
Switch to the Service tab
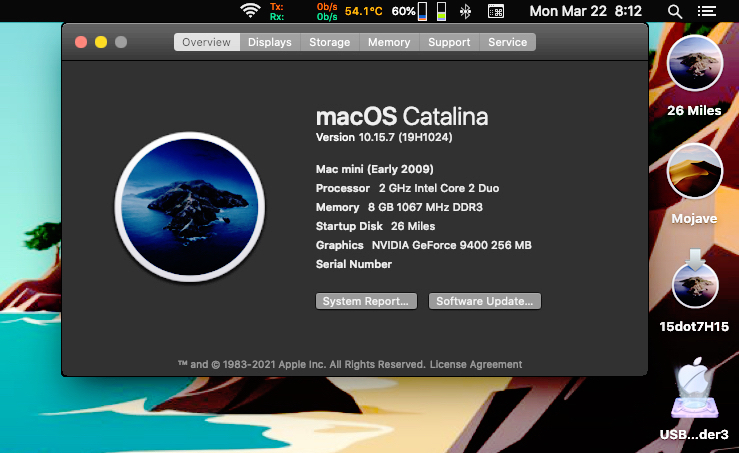(508, 42)
